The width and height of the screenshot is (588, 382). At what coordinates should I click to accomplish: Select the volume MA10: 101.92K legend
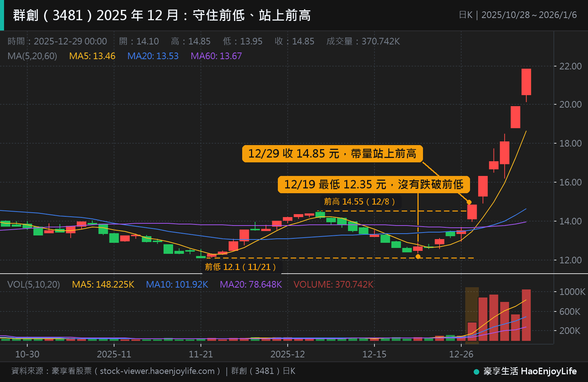177,284
